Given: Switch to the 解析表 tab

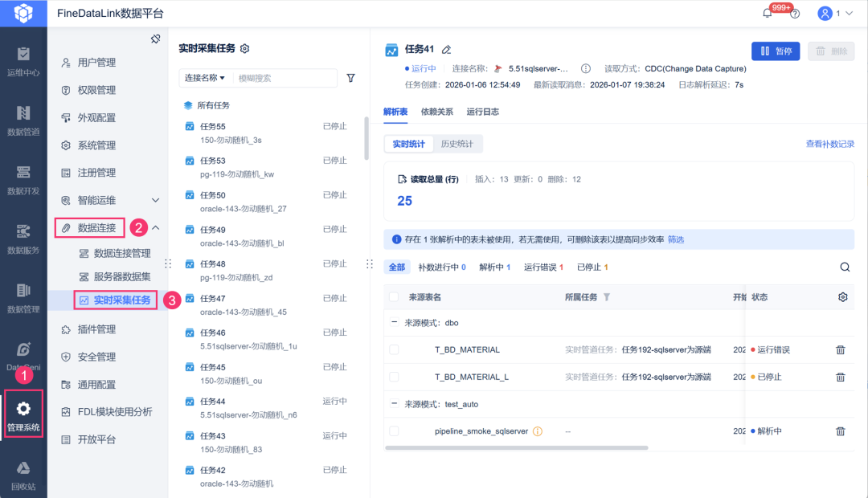Looking at the screenshot, I should (395, 112).
